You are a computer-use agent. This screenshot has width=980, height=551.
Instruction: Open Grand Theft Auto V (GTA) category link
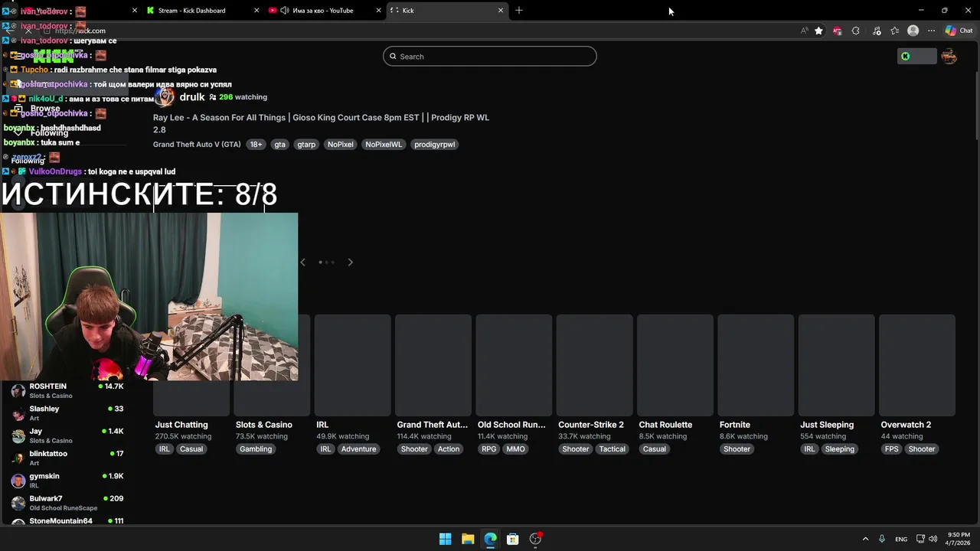point(197,145)
